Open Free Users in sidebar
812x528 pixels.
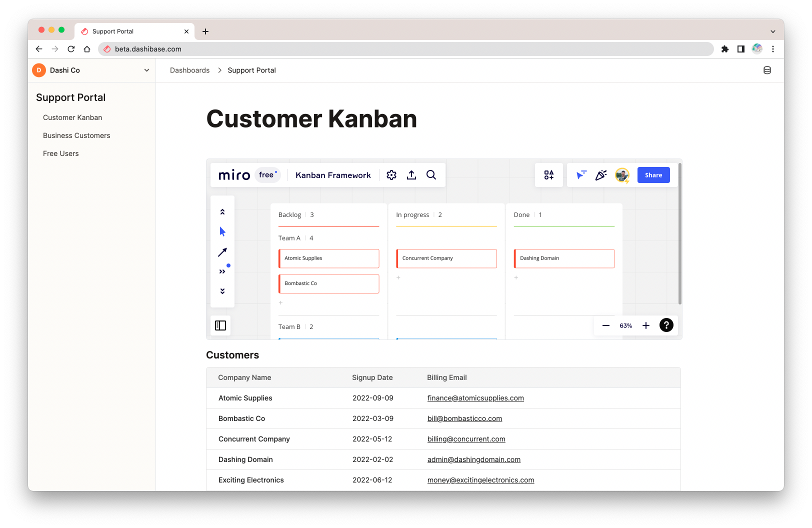click(x=61, y=153)
